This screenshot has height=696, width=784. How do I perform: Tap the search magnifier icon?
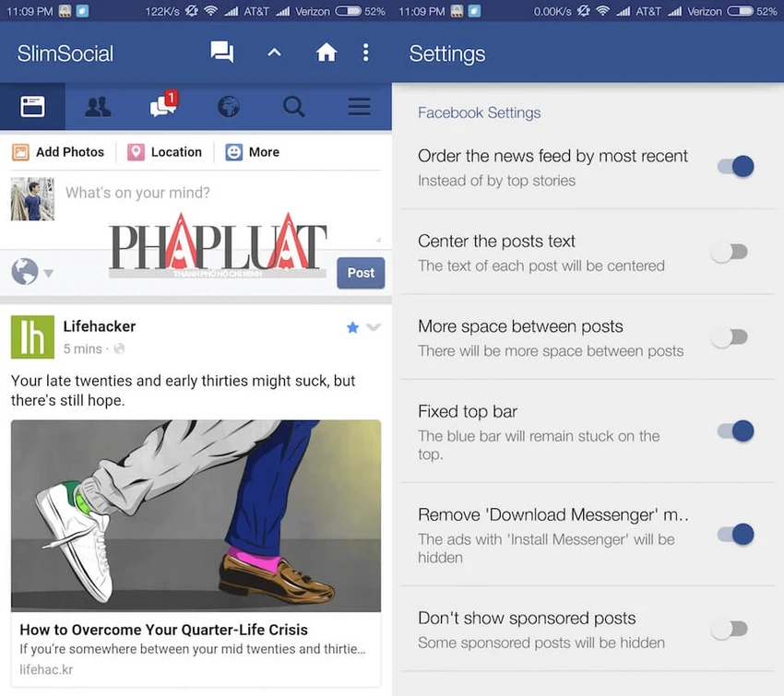tap(293, 106)
